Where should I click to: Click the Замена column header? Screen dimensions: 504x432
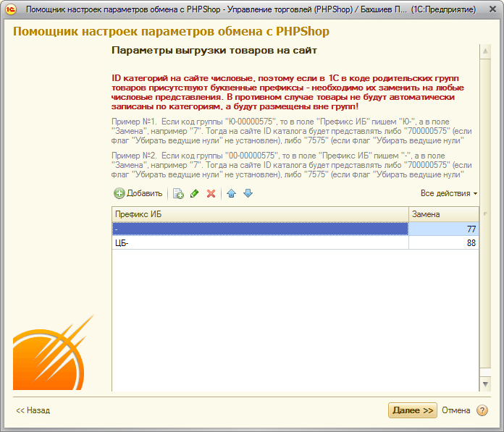[444, 214]
